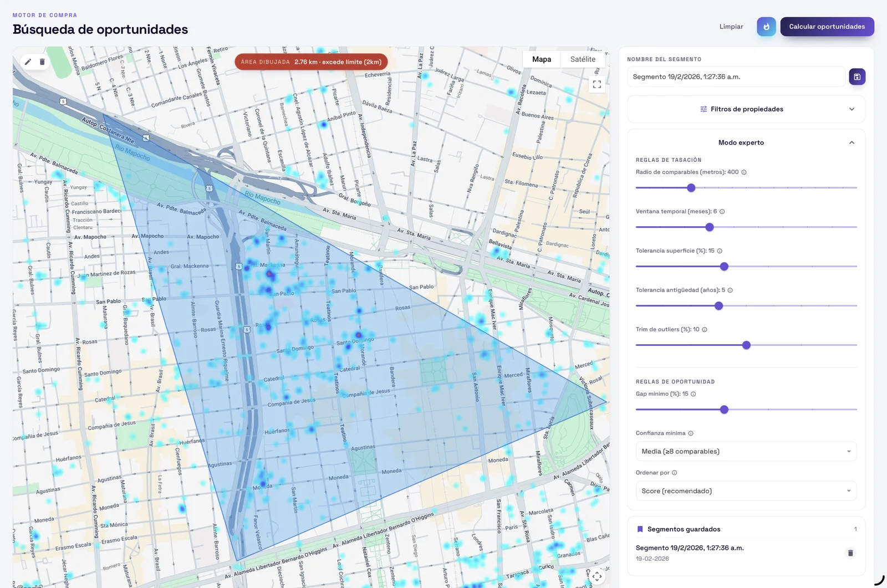Click the Tolerancia superficie slider handle
The height and width of the screenshot is (588, 887).
point(724,267)
